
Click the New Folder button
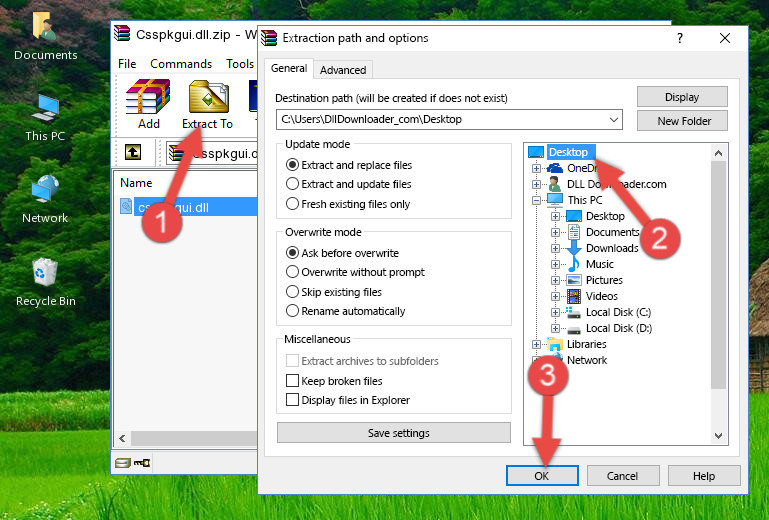point(682,121)
